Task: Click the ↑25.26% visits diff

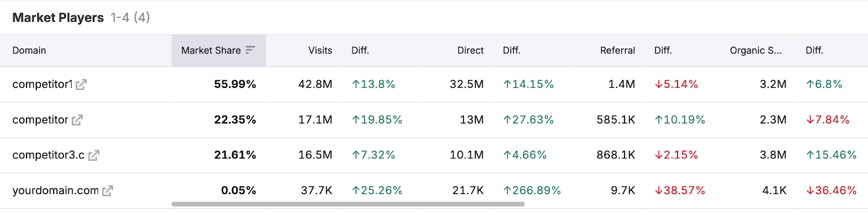Action: [x=377, y=191]
